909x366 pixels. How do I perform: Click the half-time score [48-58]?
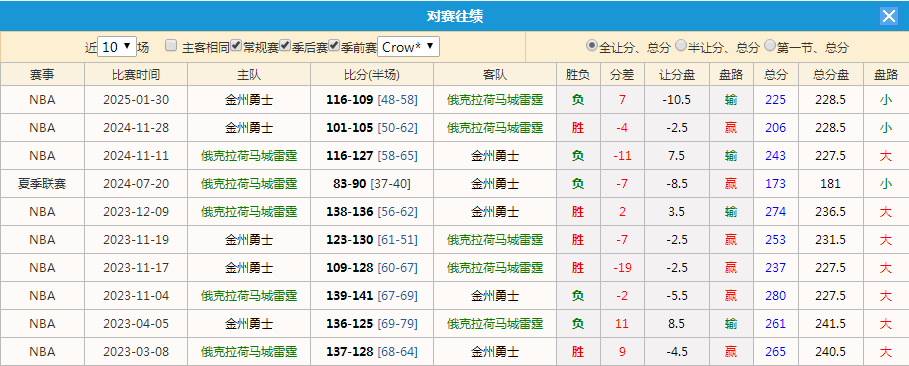(397, 100)
